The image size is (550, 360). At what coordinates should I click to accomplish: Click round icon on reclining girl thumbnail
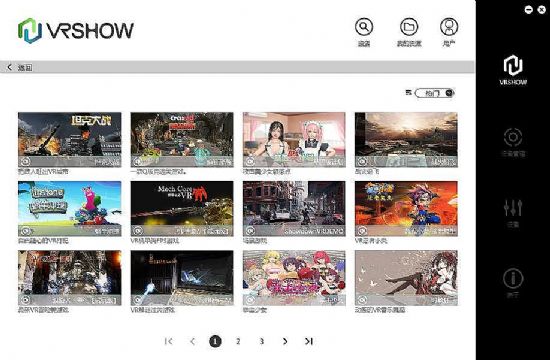[x=362, y=300]
